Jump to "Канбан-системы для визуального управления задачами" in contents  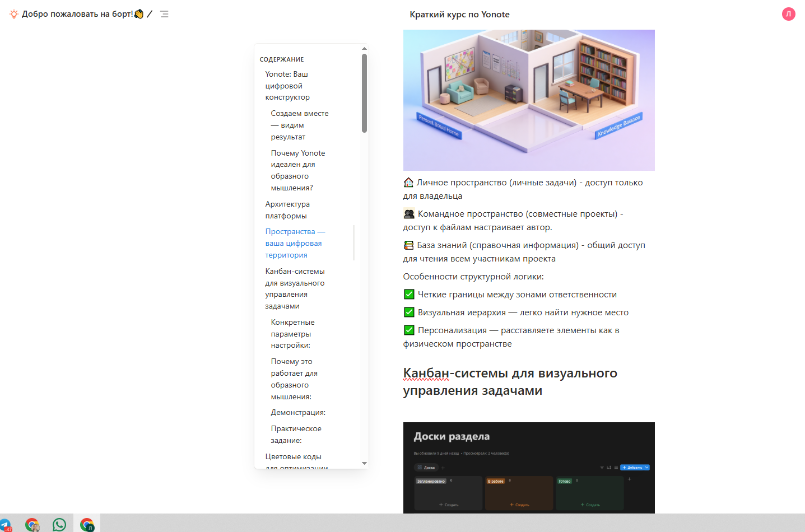(295, 288)
